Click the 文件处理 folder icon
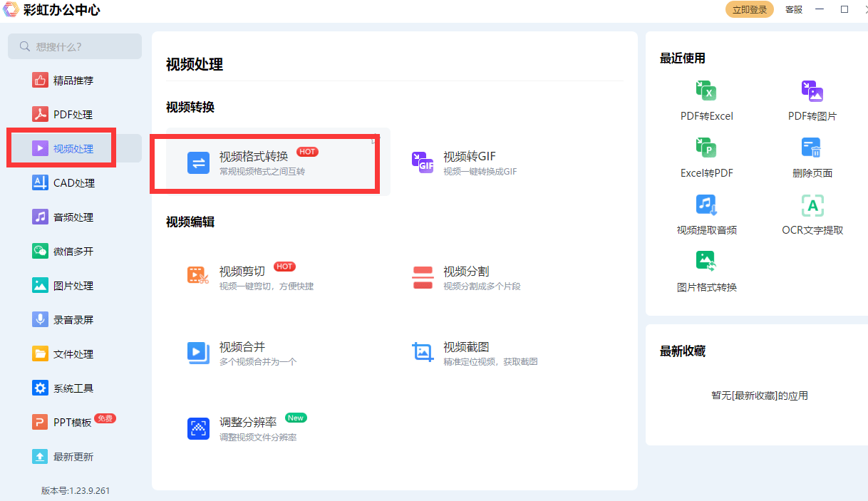Viewport: 868px width, 501px height. 40,353
